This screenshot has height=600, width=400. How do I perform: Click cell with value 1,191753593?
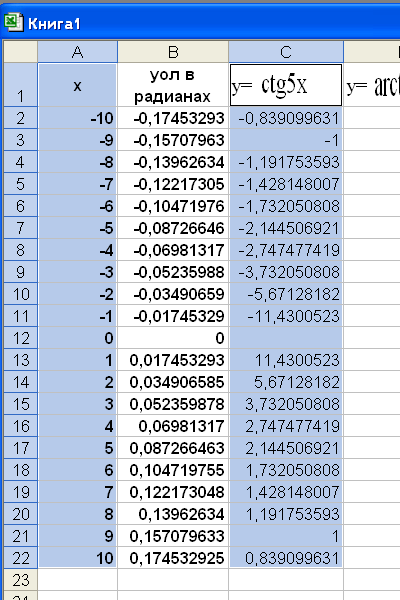pos(286,514)
